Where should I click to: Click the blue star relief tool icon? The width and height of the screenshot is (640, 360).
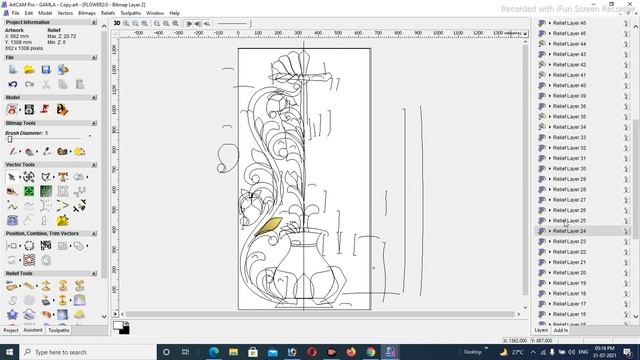(12, 314)
